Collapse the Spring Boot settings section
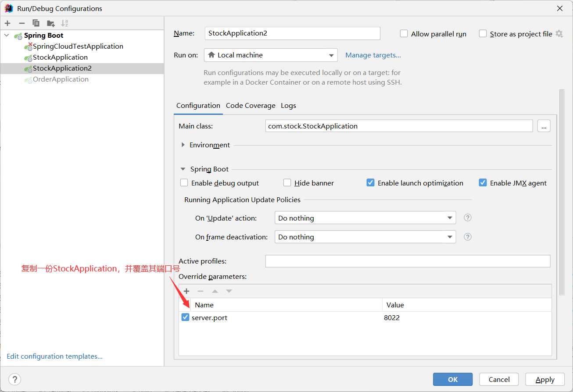573x392 pixels. pos(183,169)
